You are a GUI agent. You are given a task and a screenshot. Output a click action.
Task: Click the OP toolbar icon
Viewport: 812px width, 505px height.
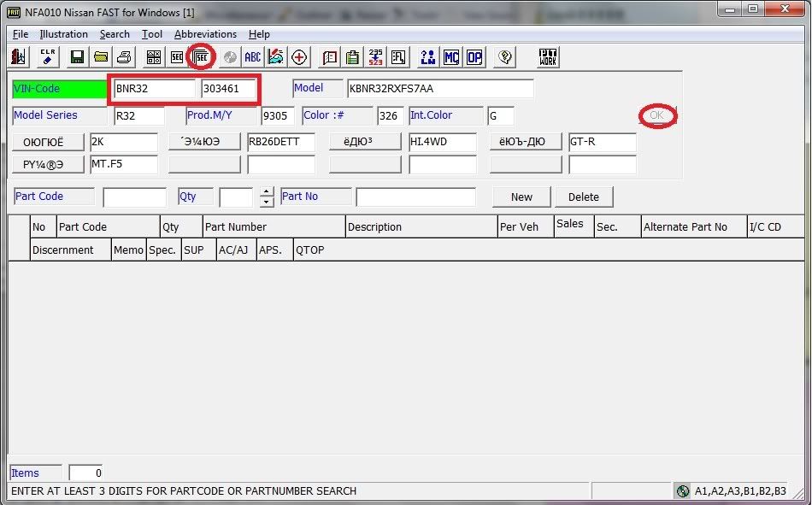[474, 57]
